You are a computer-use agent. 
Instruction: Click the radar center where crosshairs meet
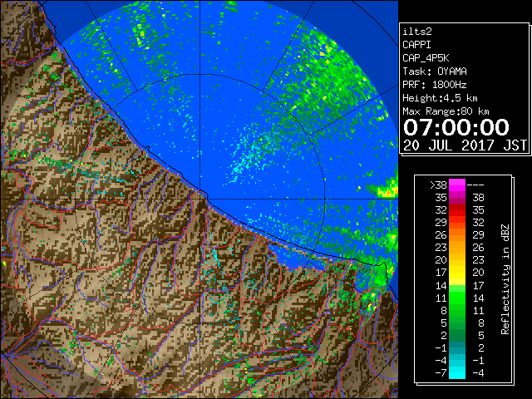[x=200, y=199]
